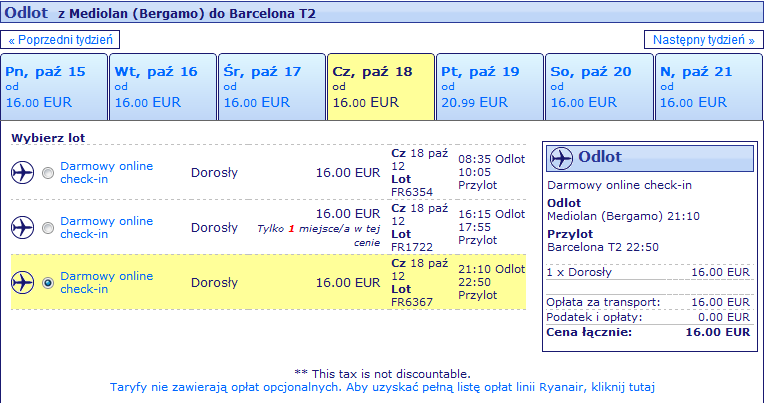Open the selected Cz, paź 18 tab
The image size is (764, 403).
coord(381,87)
